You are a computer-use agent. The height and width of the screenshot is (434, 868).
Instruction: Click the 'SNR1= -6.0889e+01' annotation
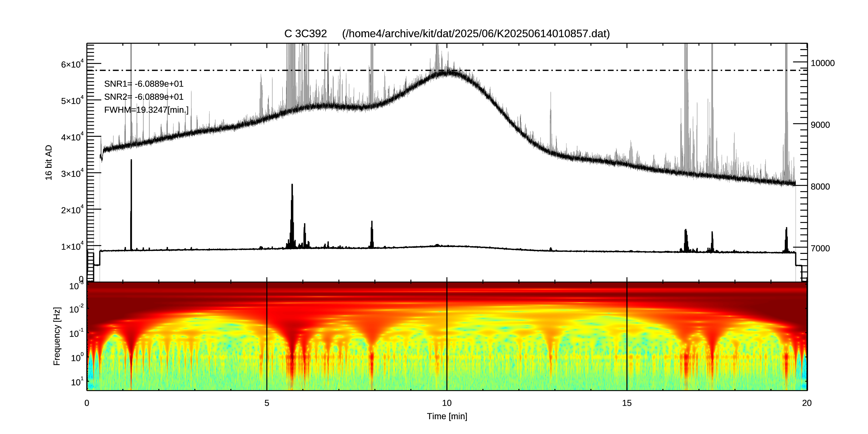point(144,84)
